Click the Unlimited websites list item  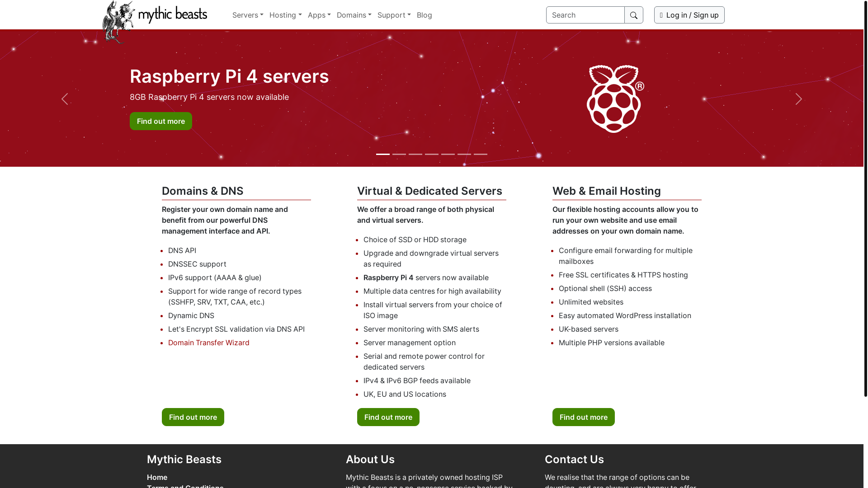click(591, 302)
